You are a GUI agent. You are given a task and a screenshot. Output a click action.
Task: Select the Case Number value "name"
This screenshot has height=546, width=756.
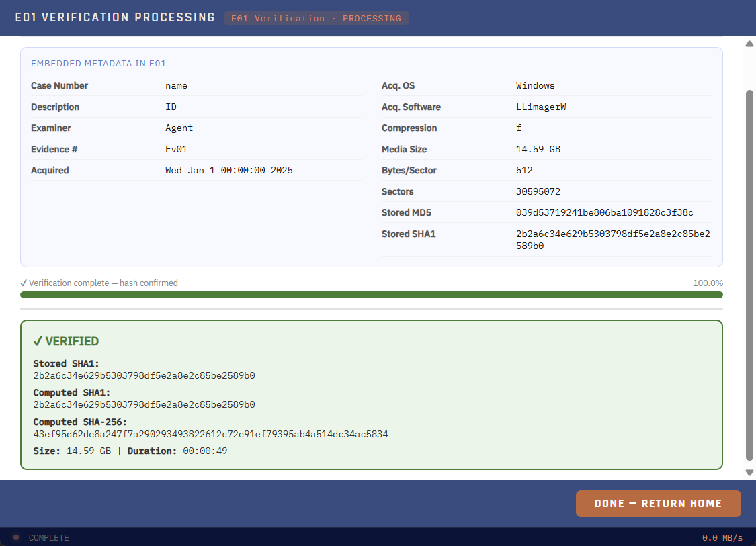[177, 86]
